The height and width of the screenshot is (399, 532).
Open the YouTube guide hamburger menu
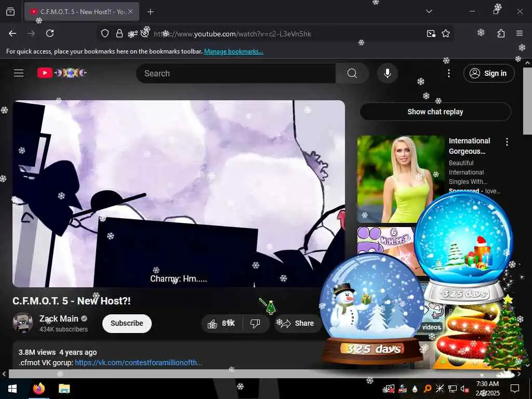[x=19, y=73]
